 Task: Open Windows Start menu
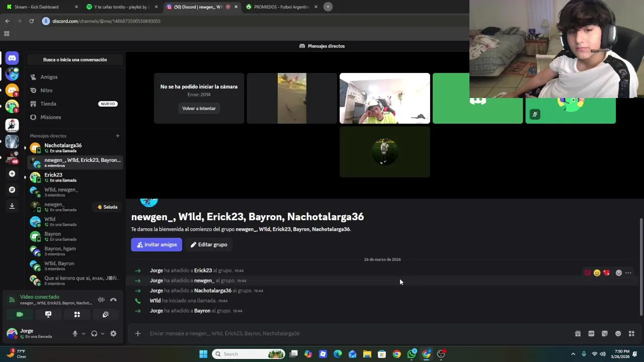(x=203, y=354)
